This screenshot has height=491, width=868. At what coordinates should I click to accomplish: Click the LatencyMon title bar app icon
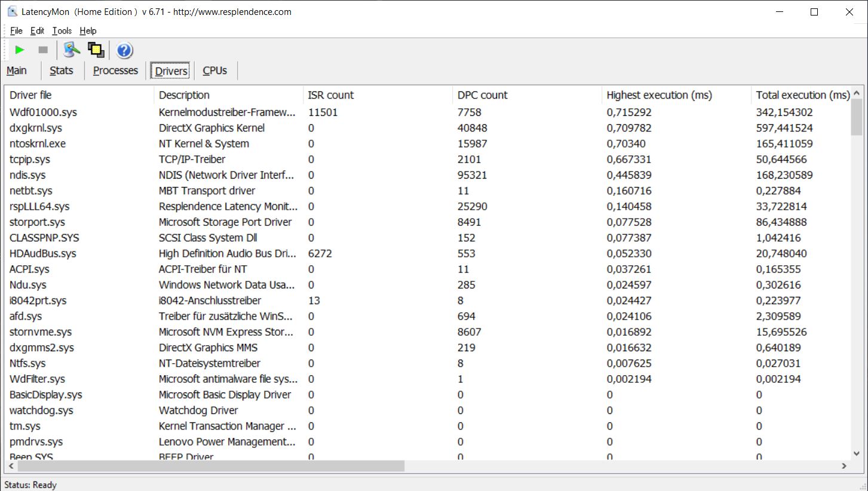click(x=12, y=11)
